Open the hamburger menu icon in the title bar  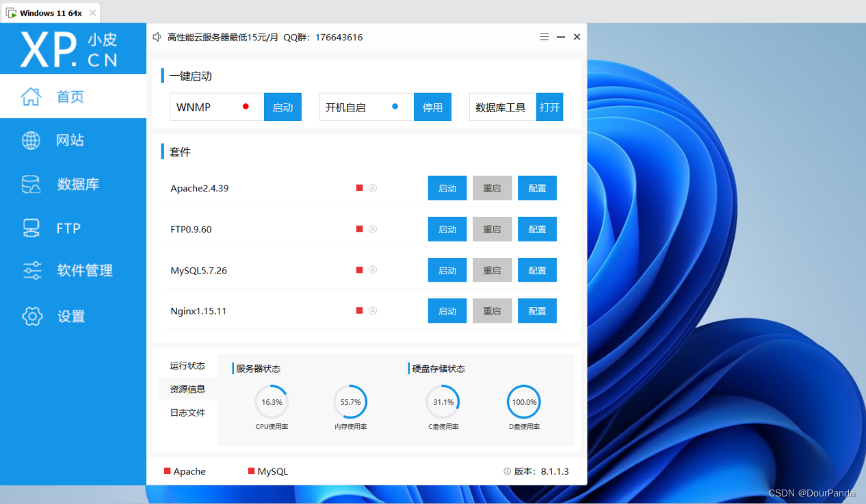point(544,37)
